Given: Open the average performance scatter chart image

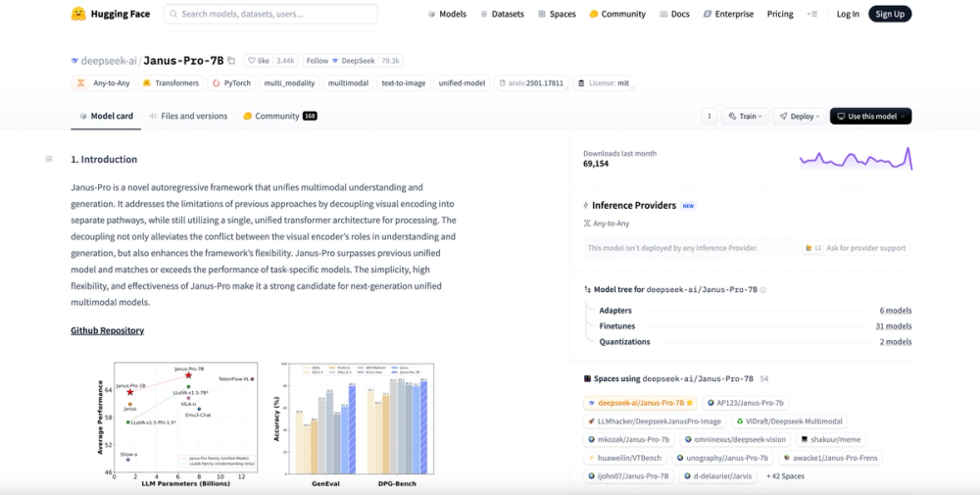Looking at the screenshot, I should tap(176, 423).
